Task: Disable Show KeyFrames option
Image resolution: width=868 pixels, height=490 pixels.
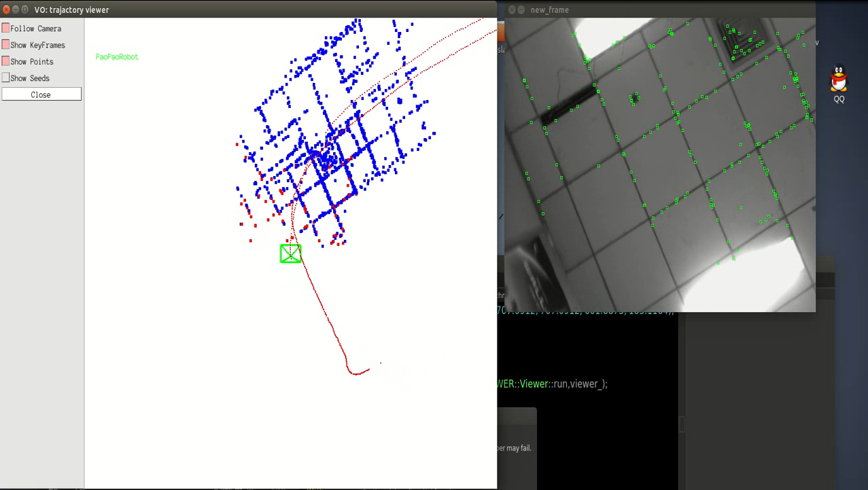Action: tap(6, 45)
